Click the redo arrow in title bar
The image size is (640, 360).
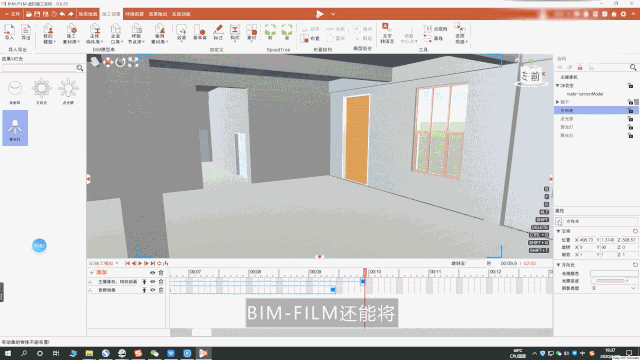71,14
